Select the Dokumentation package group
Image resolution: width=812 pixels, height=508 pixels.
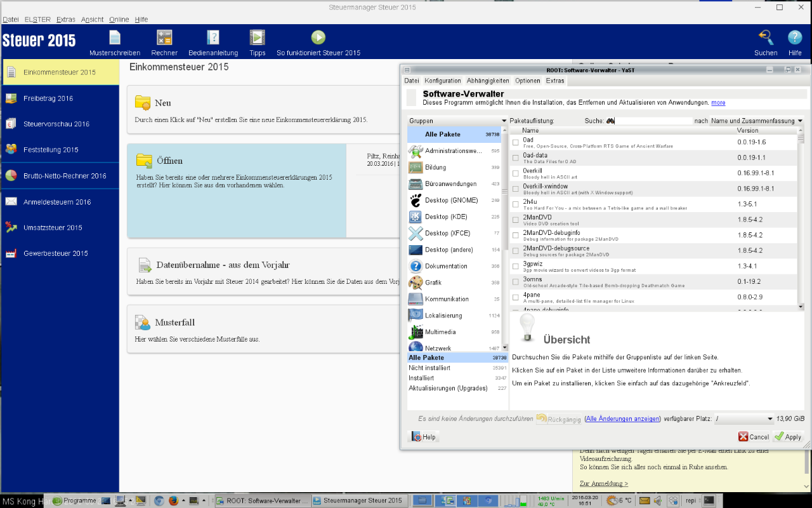click(454, 267)
